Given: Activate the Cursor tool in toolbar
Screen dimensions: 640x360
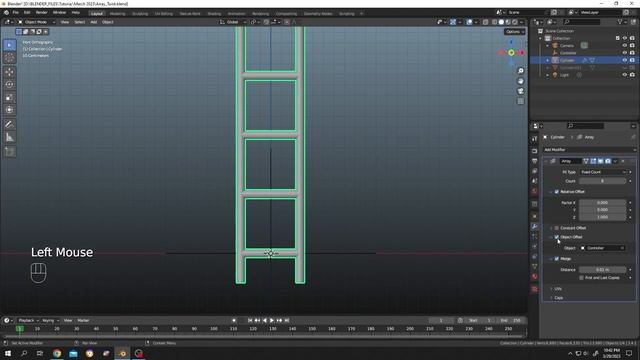Looking at the screenshot, I should [9, 58].
